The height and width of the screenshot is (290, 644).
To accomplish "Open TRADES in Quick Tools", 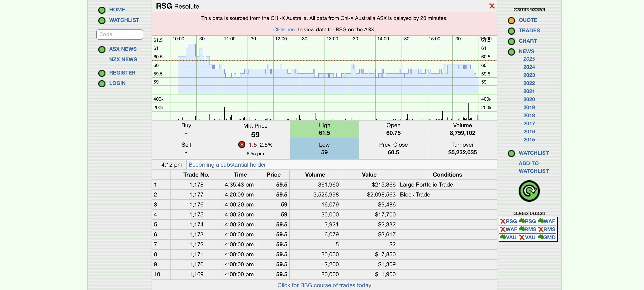I will point(529,30).
